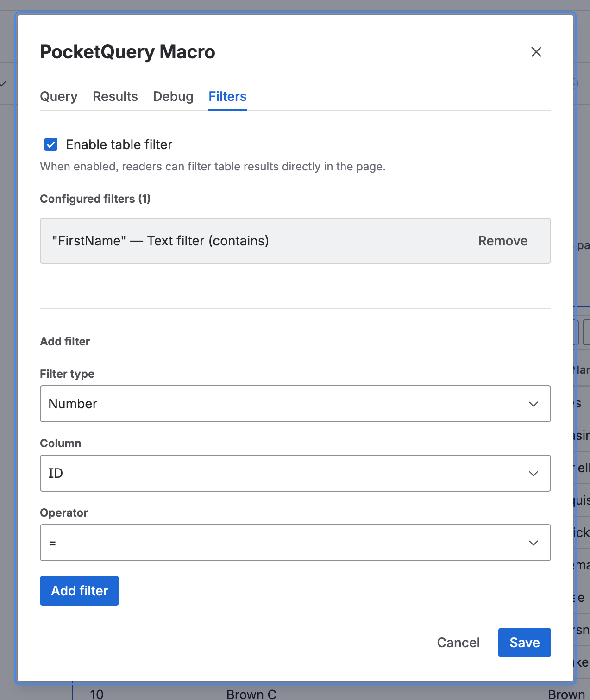The width and height of the screenshot is (590, 700).
Task: Click the Brown C cell behind dialog
Action: point(251,694)
